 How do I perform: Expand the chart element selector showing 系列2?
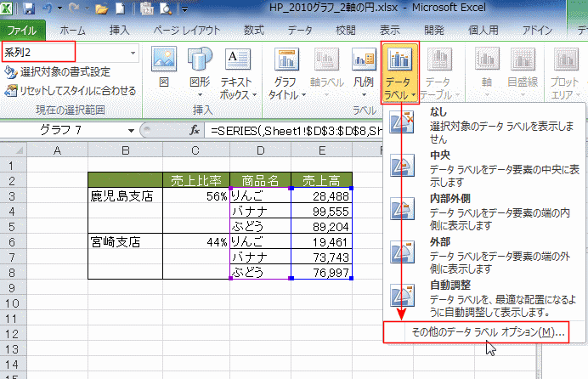point(133,53)
